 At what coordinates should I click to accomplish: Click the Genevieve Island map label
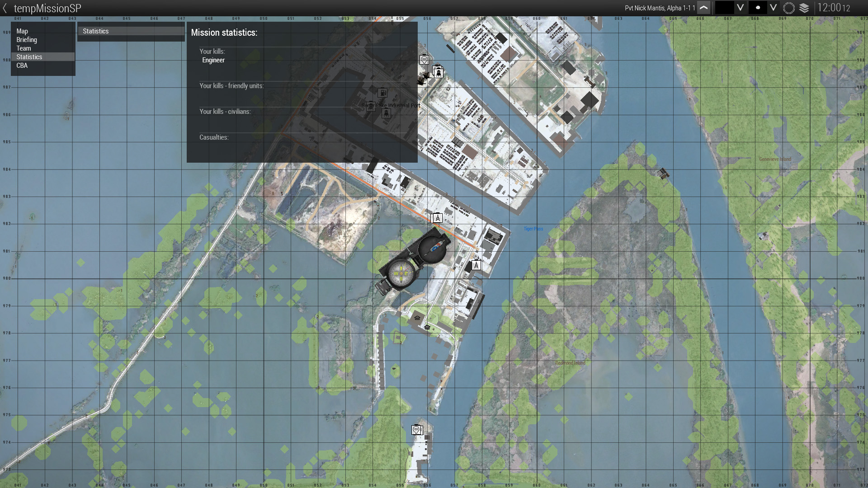tap(775, 159)
